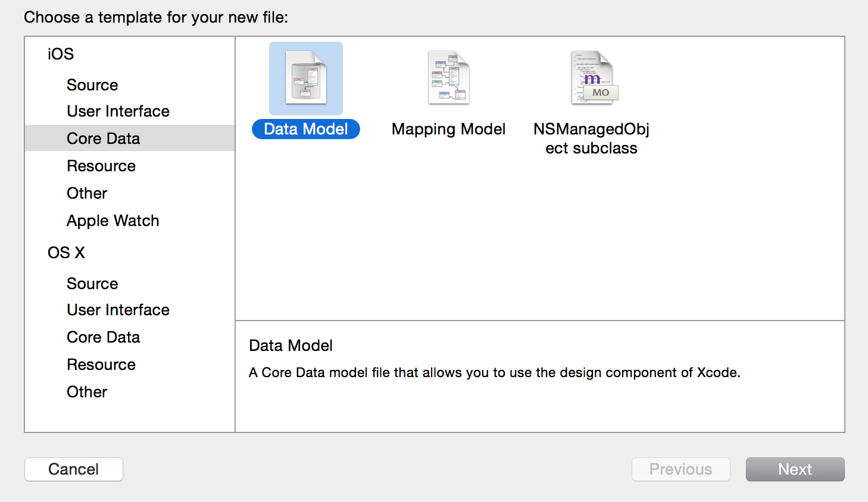Open the Source category under iOS

click(x=92, y=85)
